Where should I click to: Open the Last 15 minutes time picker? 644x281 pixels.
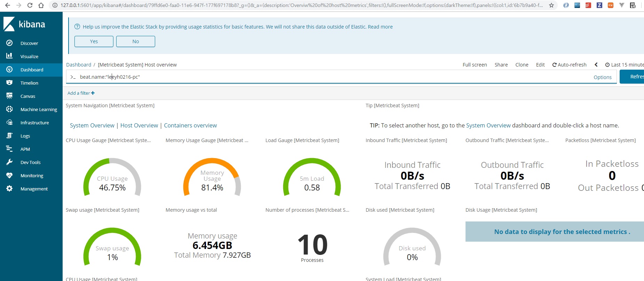click(625, 65)
